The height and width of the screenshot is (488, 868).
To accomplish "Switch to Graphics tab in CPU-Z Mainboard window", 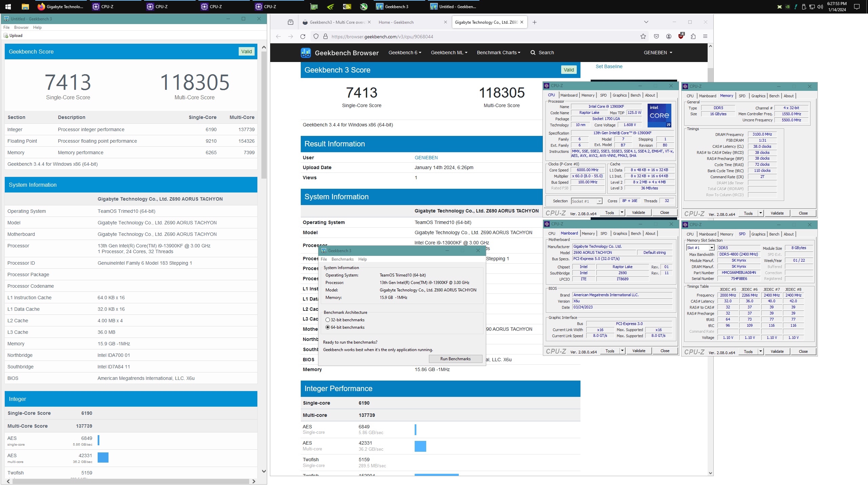I will (620, 233).
